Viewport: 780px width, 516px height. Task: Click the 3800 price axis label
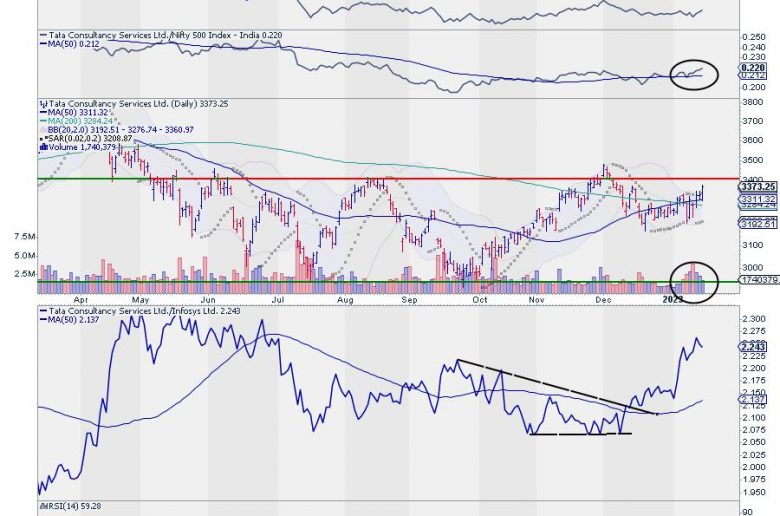click(x=752, y=102)
